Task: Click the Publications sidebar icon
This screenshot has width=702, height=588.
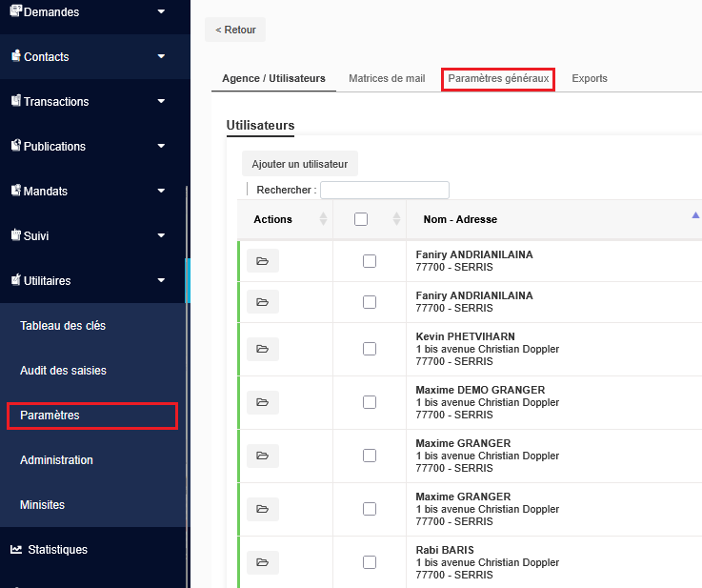Action: point(15,146)
